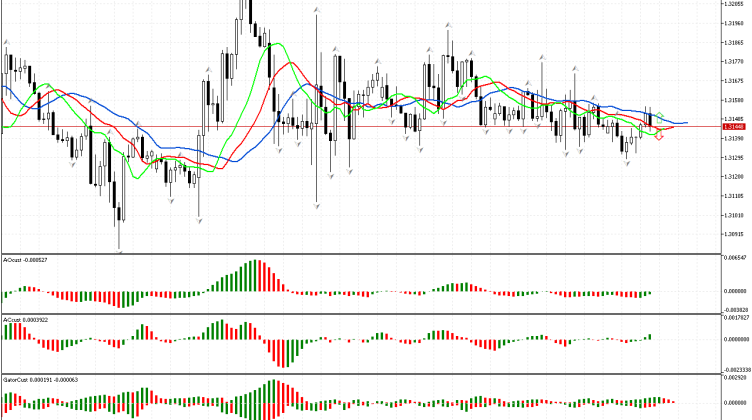Click the 0.006547 scale value in AOcust panel
This screenshot has height=420, width=752.
737,258
